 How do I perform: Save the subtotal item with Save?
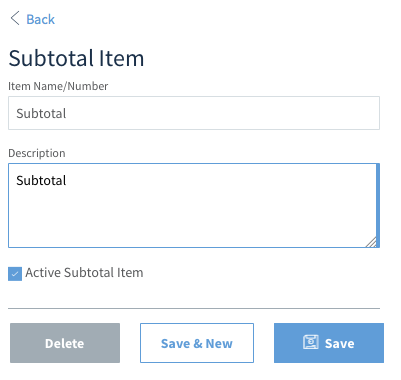(x=329, y=343)
